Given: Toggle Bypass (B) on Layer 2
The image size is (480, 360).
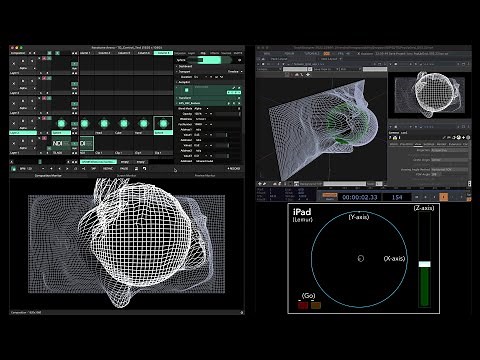Looking at the screenshot, I should 23,121.
